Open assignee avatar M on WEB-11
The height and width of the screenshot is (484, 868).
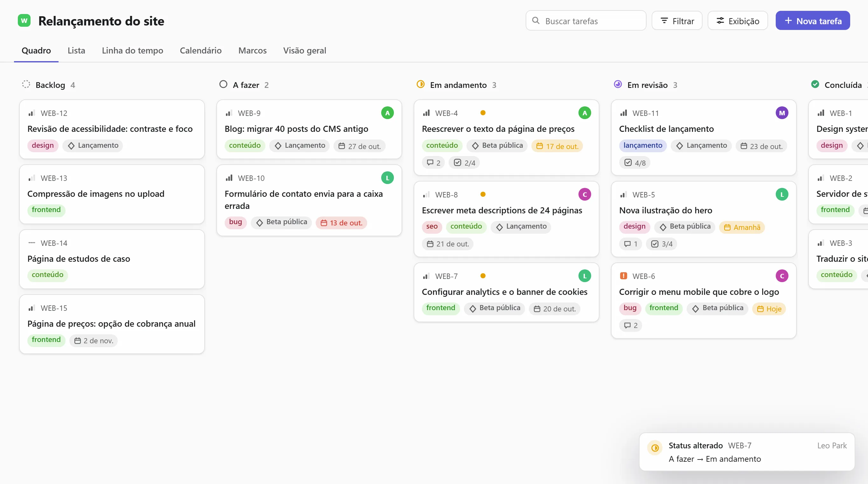tap(782, 113)
